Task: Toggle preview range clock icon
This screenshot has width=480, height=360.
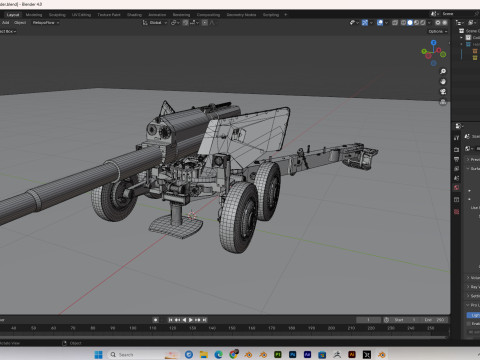Action: (x=386, y=320)
